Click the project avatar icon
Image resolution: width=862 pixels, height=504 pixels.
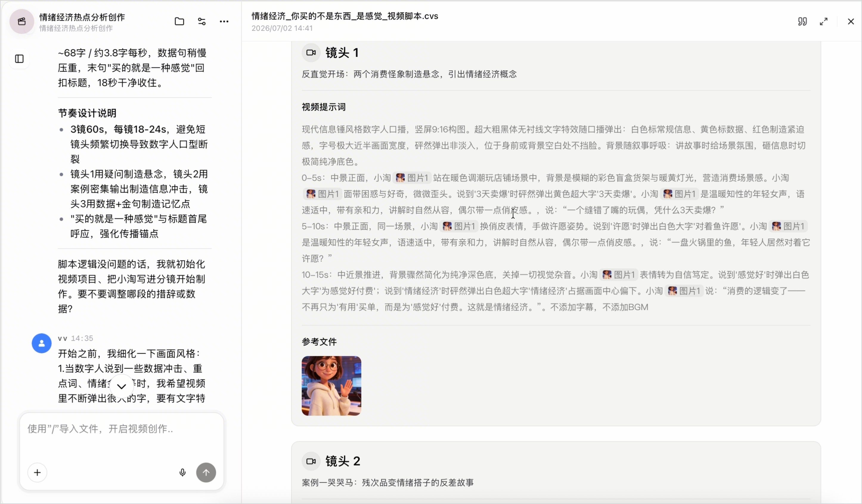point(21,21)
